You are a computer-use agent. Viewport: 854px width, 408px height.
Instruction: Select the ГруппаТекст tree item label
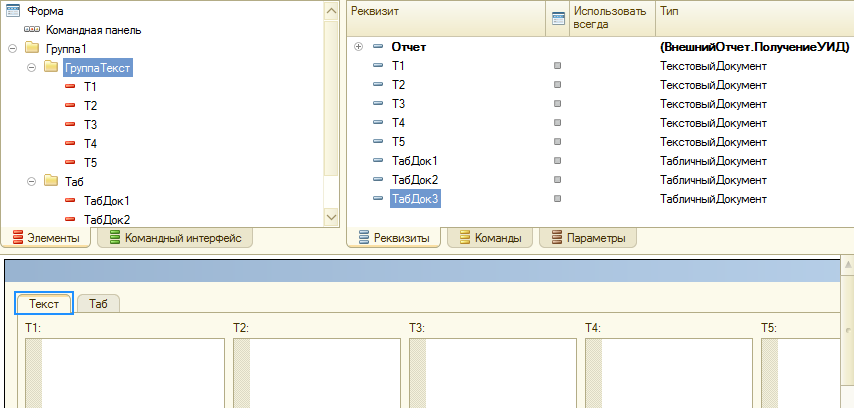pos(97,68)
